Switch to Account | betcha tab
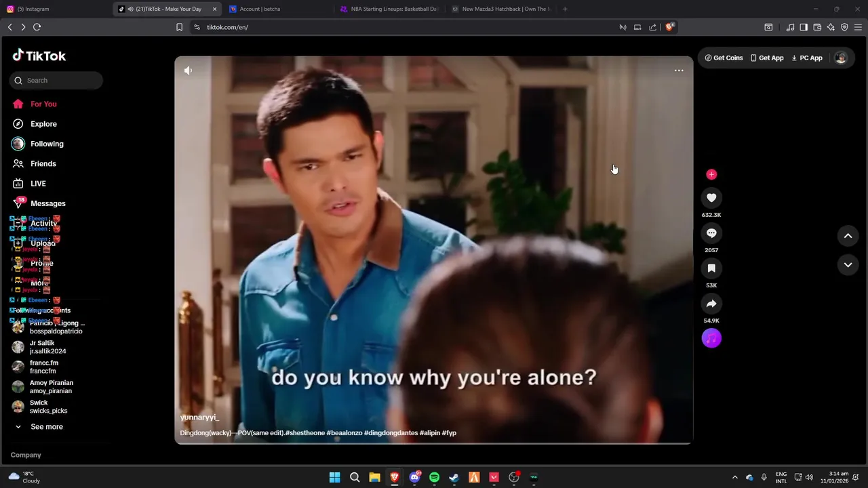 (x=278, y=9)
